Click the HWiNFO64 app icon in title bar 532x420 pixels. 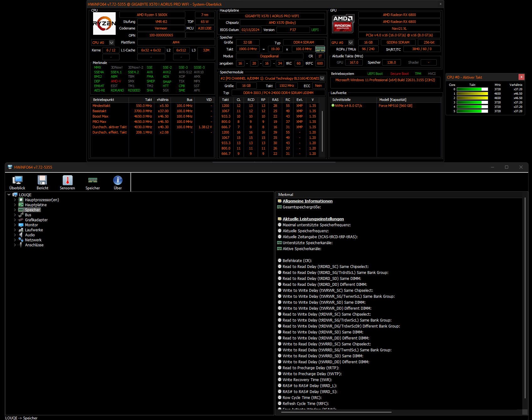point(10,167)
